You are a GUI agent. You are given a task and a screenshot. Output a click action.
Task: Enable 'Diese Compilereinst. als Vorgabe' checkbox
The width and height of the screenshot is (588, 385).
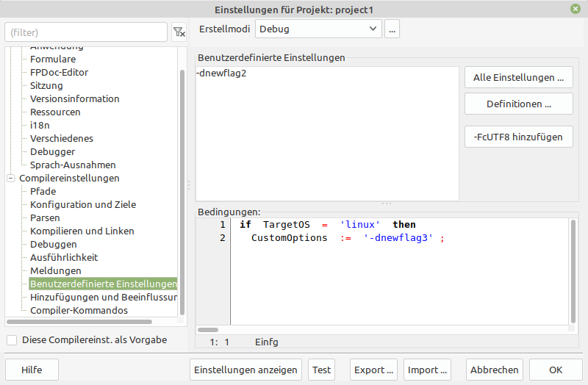click(12, 340)
